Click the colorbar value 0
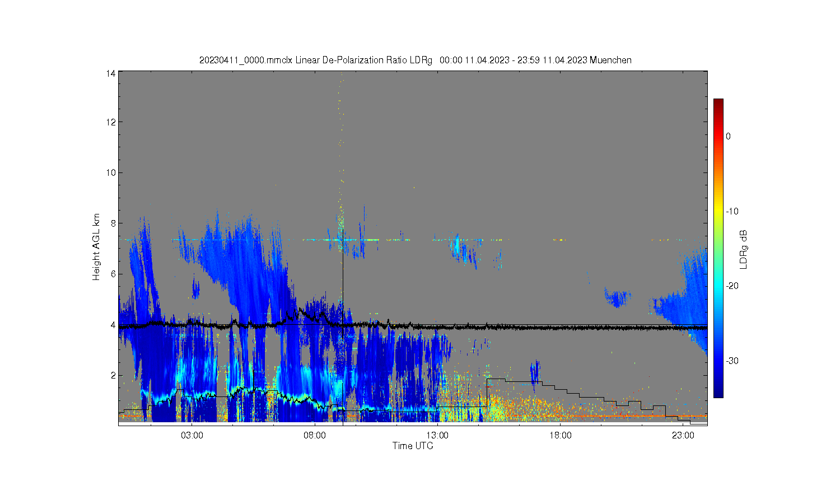Image resolution: width=840 pixels, height=504 pixels. pos(728,136)
